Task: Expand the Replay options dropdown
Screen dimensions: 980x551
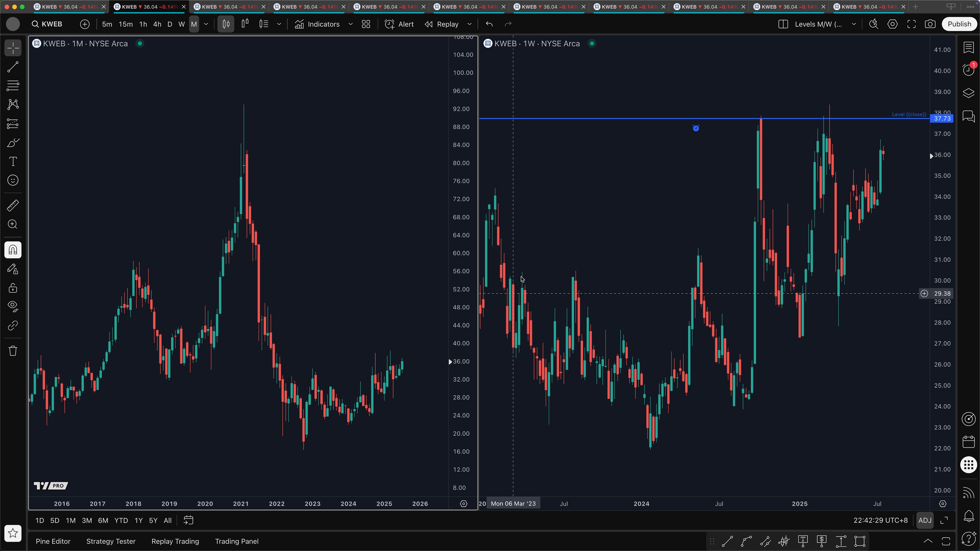Action: click(470, 24)
